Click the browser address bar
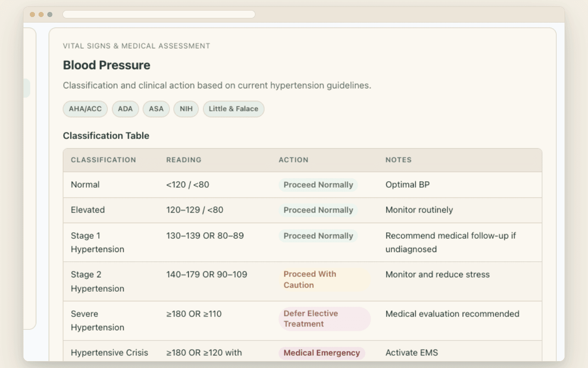Image resolution: width=588 pixels, height=368 pixels. click(x=159, y=14)
